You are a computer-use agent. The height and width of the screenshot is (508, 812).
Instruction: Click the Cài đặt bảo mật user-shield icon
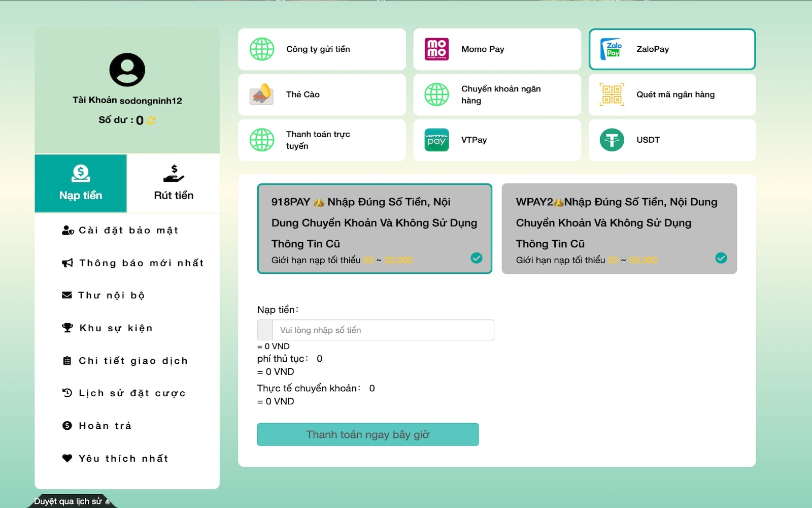click(x=68, y=231)
